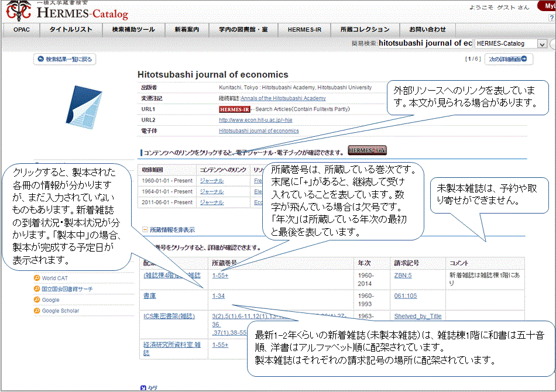Open electronic Hitotsubashi journal of economics link
556x392 pixels.
click(x=259, y=131)
